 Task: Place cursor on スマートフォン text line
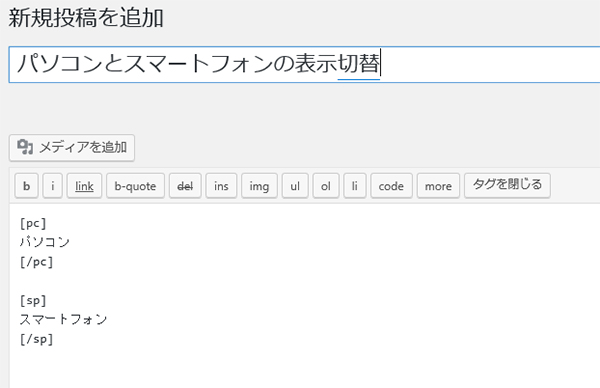(x=64, y=319)
